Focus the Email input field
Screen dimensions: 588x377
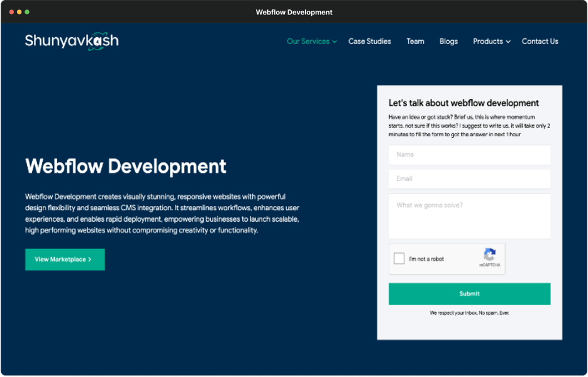tap(469, 178)
